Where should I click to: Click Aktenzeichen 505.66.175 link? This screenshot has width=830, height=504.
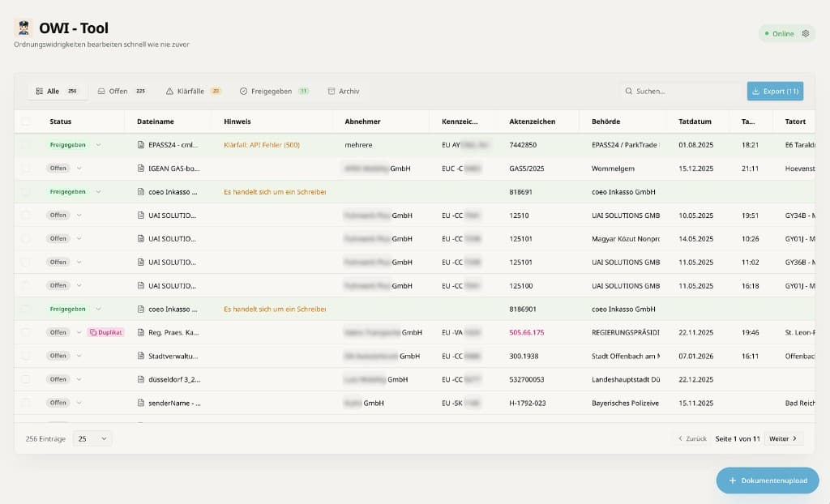pos(526,332)
